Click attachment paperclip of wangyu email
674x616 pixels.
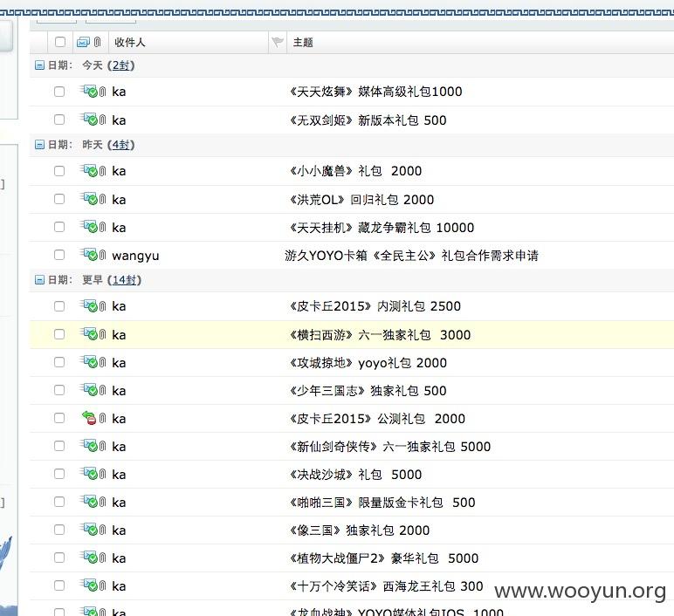[102, 255]
